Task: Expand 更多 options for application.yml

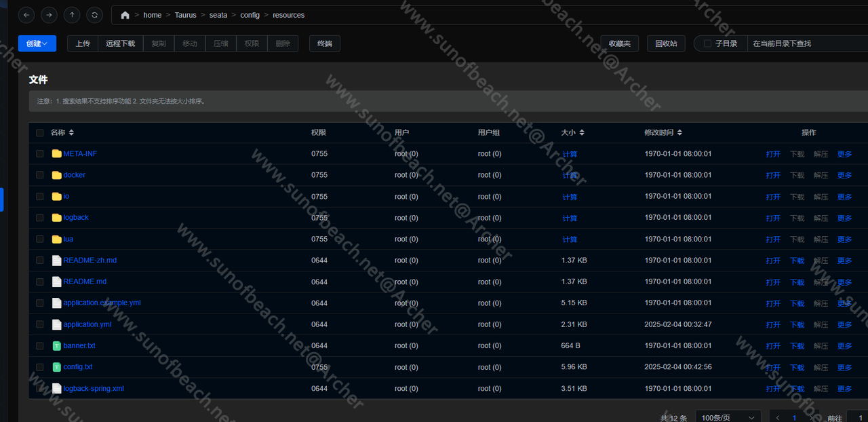Action: point(844,324)
